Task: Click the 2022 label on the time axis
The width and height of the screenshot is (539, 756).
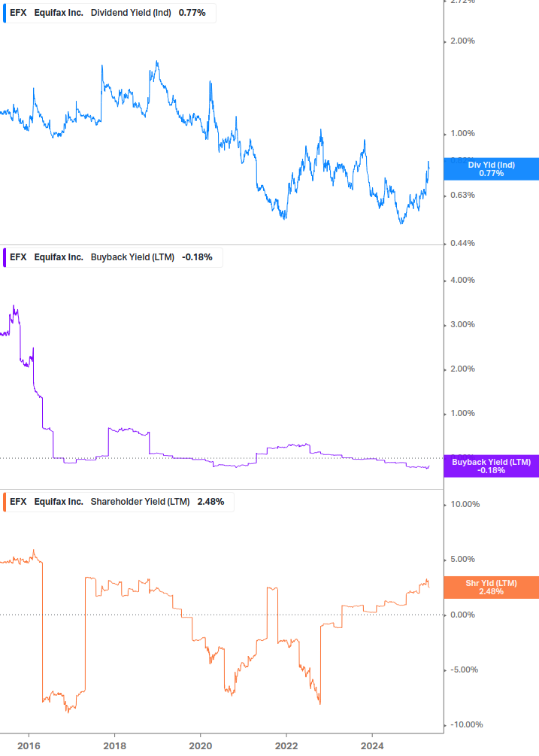Action: (x=286, y=746)
